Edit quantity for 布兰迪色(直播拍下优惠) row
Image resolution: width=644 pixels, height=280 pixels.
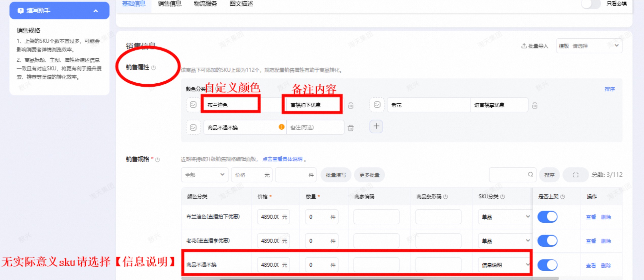(321, 217)
